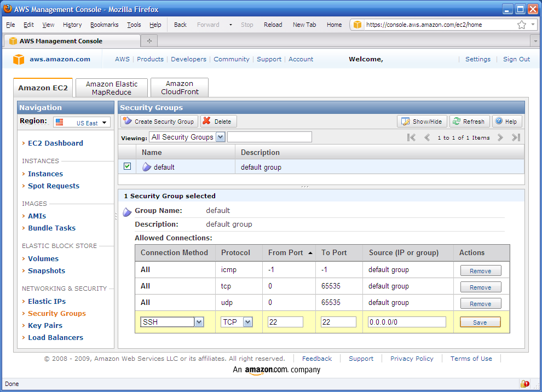
Task: Click the Feedback footer link
Action: [317, 359]
